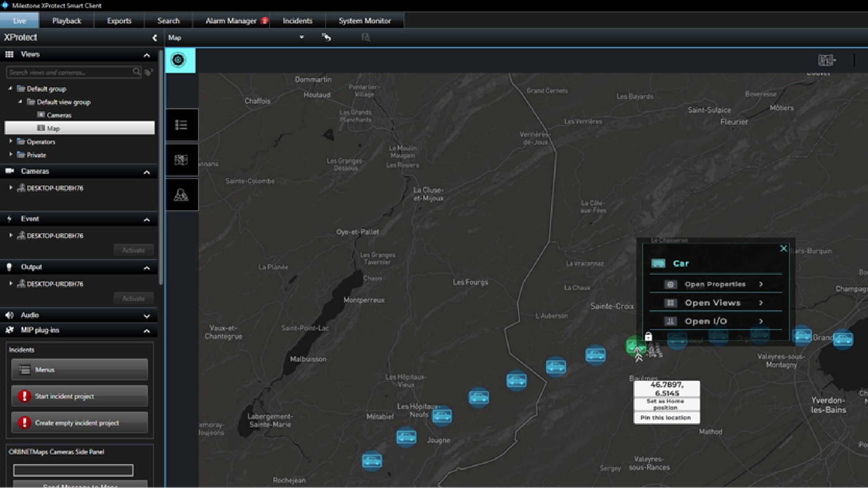Click the Car vehicle icon in popup header
This screenshot has width=868, height=488.
point(658,263)
